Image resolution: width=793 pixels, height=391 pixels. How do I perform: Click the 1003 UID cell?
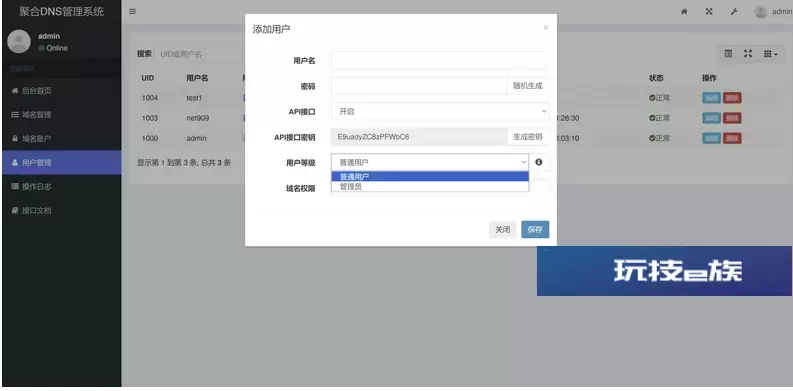point(150,118)
